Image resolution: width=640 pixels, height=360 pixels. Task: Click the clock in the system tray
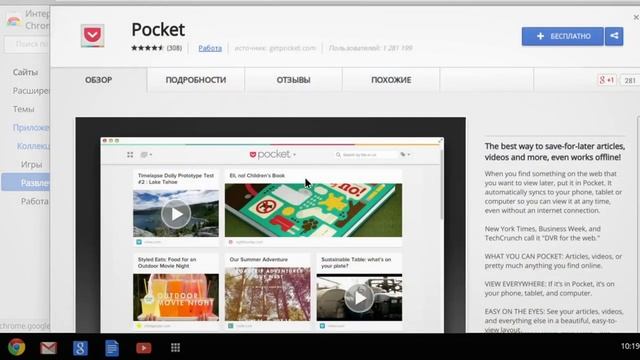(630, 346)
